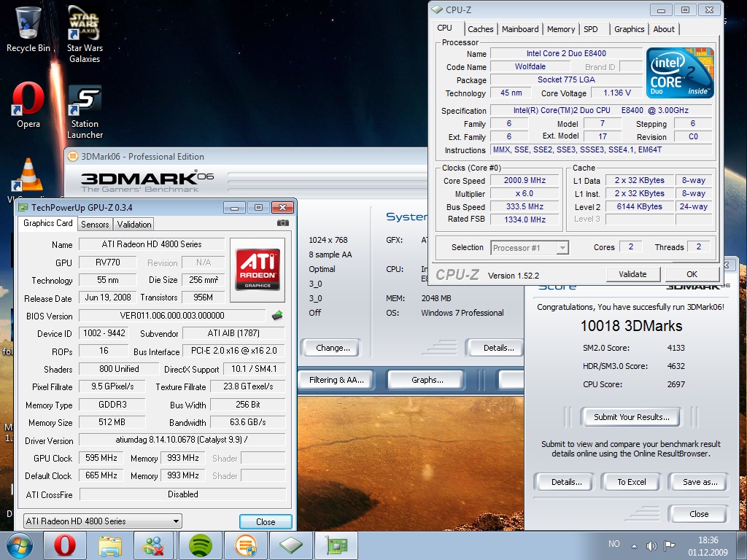Click the Validate button in CPU-Z
Viewport: 747px width, 560px height.
(x=632, y=274)
